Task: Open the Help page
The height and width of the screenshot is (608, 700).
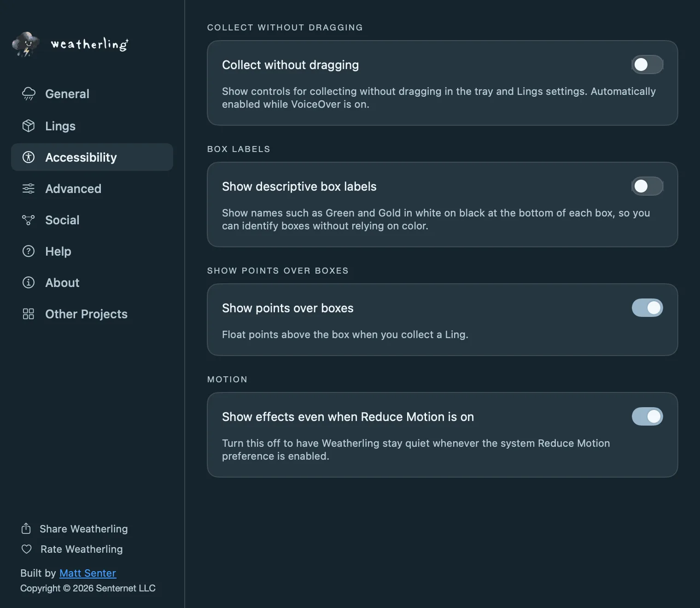Action: (92, 251)
